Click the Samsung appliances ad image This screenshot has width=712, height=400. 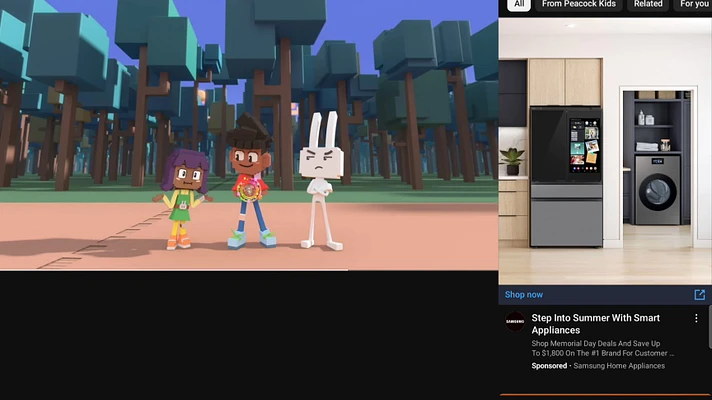[605, 152]
